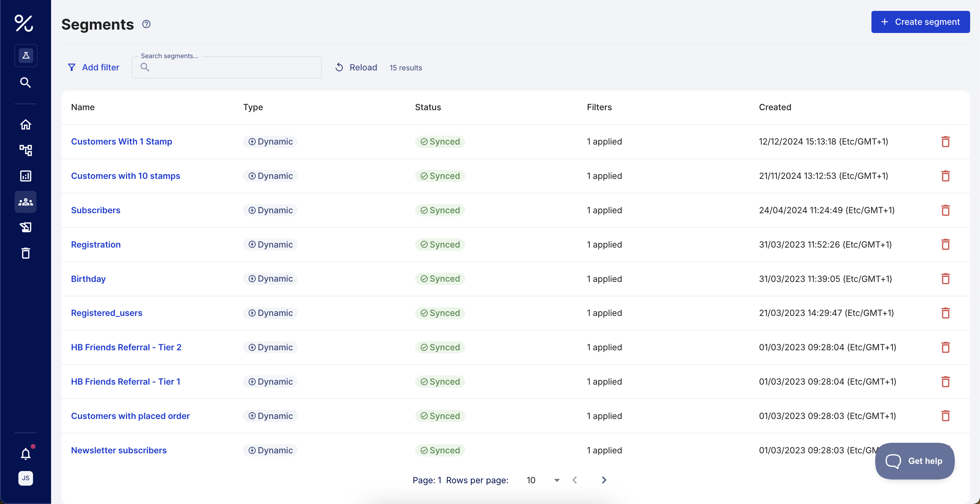The image size is (980, 504).
Task: Go to the Home icon in sidebar
Action: point(26,125)
